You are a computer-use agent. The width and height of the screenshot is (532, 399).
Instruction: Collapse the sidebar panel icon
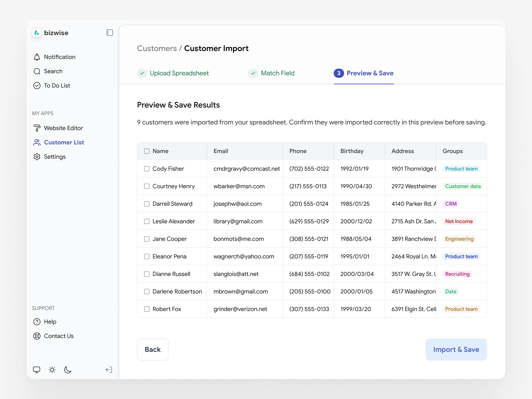(110, 33)
